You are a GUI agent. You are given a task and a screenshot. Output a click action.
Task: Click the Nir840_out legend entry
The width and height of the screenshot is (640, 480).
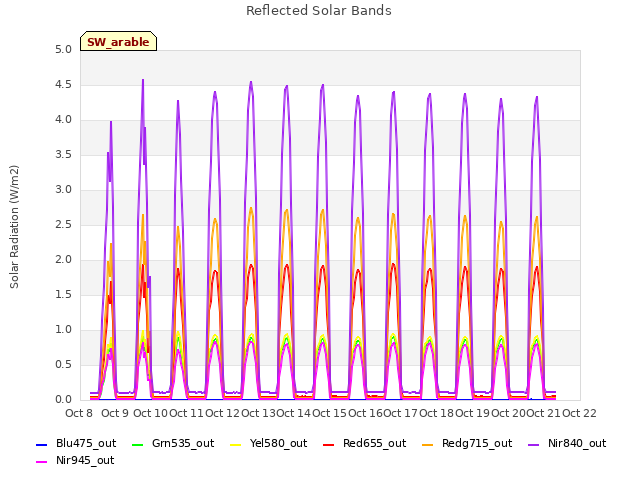[x=567, y=443]
